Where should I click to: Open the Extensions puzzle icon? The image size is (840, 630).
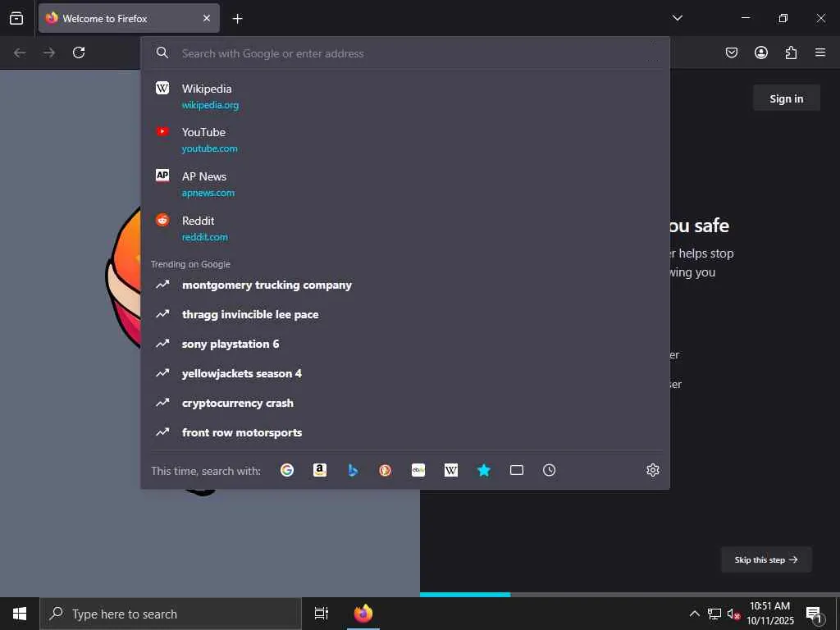pos(791,52)
